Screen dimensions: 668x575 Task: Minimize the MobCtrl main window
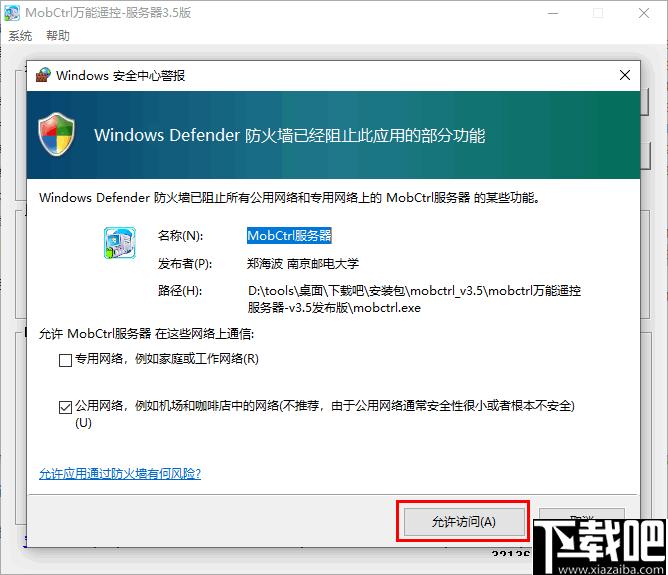click(553, 13)
